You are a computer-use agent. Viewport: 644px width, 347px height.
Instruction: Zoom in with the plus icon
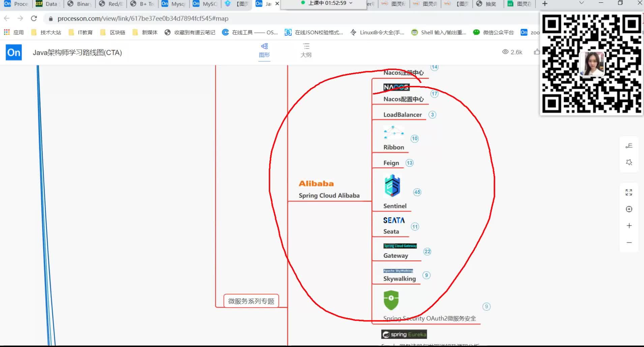[629, 226]
